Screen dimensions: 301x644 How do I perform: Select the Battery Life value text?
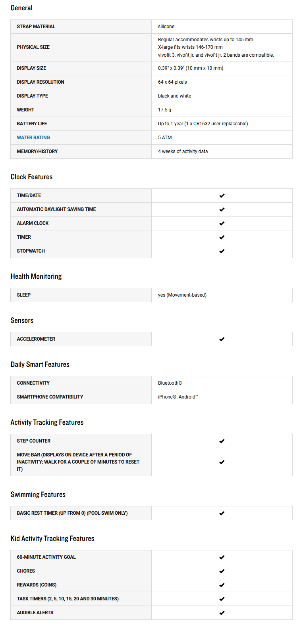pyautogui.click(x=203, y=124)
